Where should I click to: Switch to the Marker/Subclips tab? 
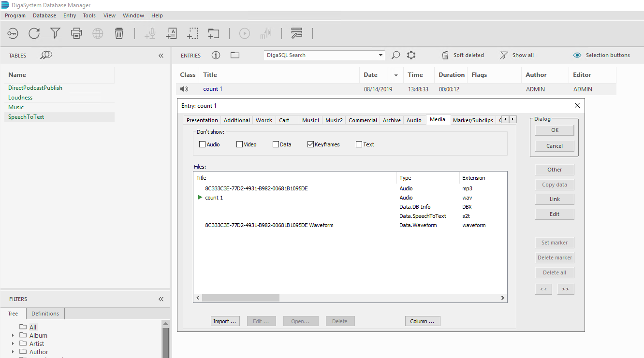point(472,120)
